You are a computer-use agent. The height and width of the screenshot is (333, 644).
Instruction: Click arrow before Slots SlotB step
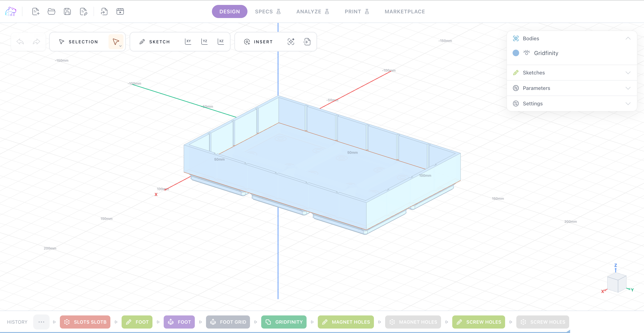[54, 322]
